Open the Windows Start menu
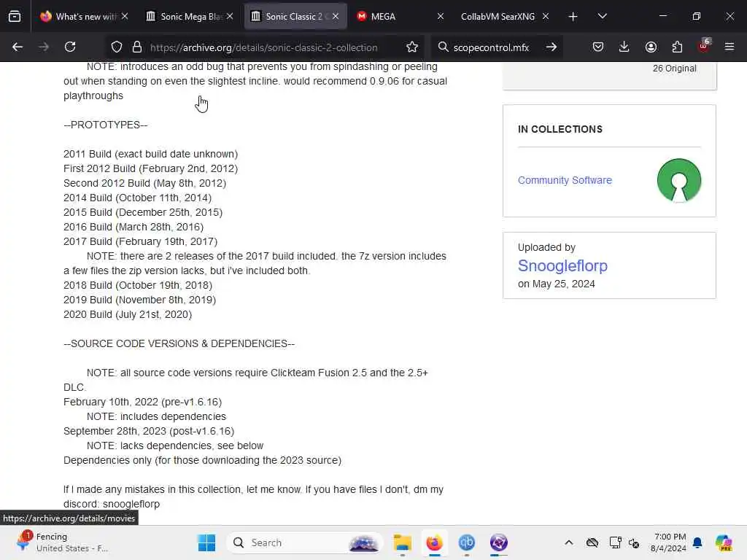 206,542
